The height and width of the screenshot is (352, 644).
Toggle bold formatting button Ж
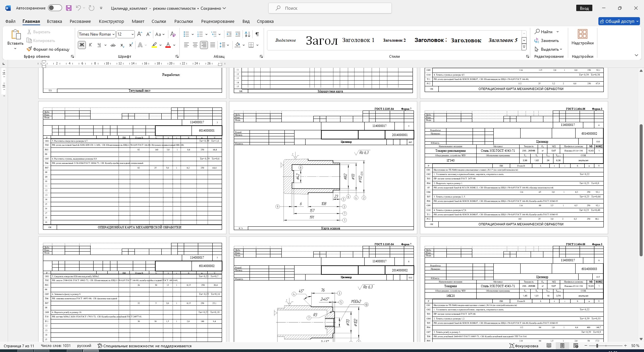82,45
